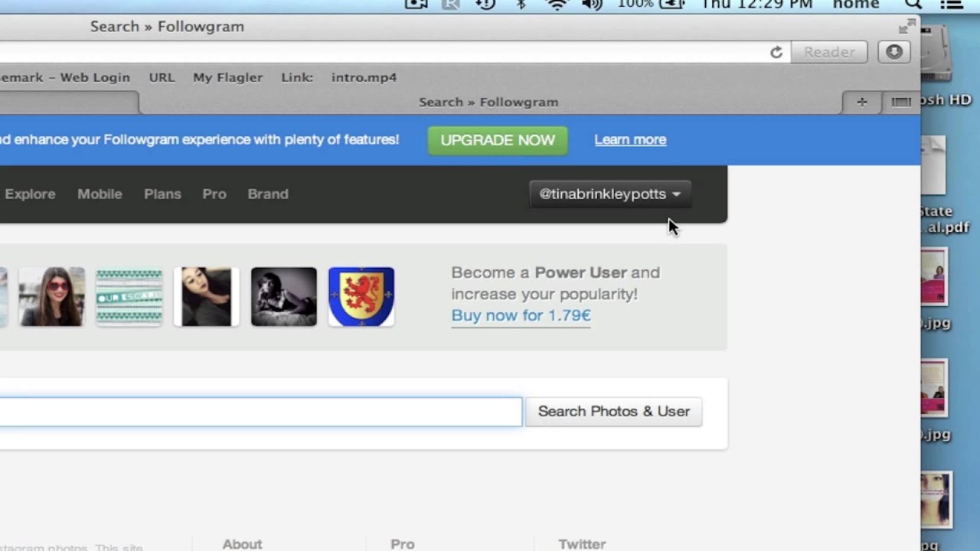Open the Web Login bookmark
This screenshot has height=551, width=980.
(65, 77)
